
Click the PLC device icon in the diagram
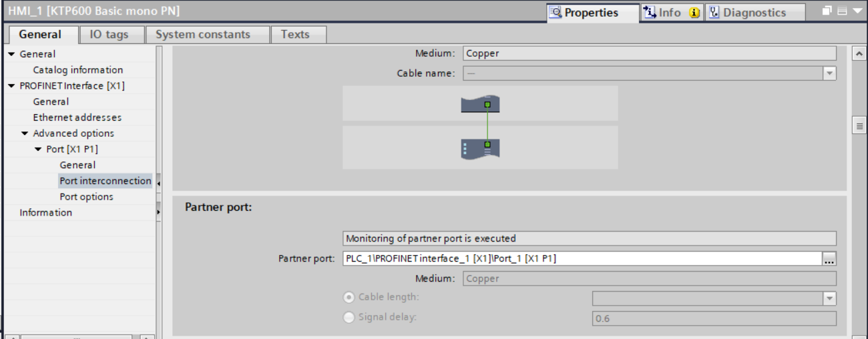tap(480, 147)
